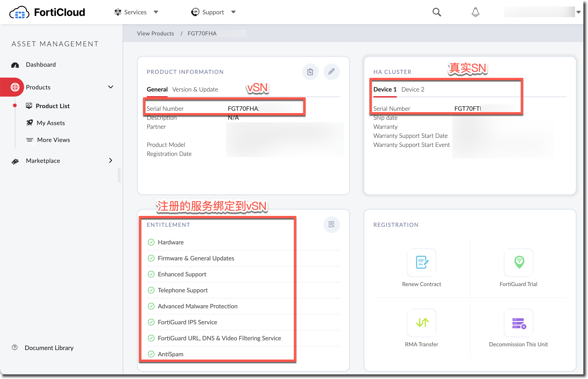Select My Assets in the sidebar
This screenshot has height=379, width=588.
(51, 123)
